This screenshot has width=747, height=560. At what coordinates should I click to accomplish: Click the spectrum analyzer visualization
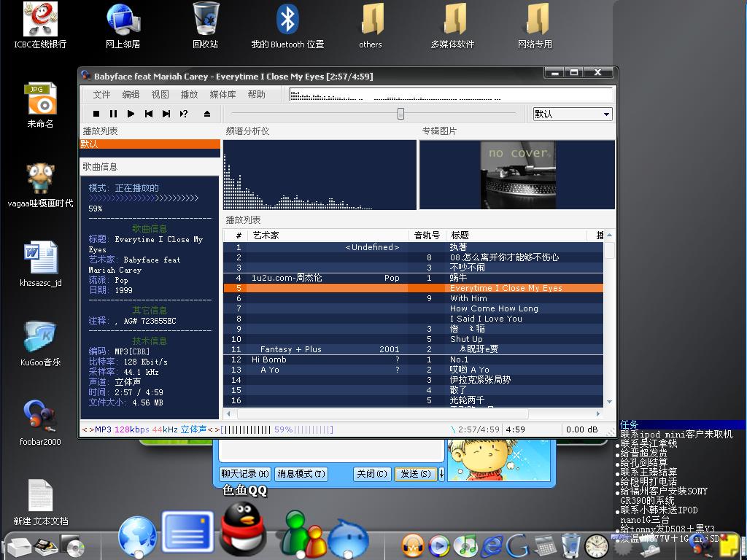coord(320,175)
